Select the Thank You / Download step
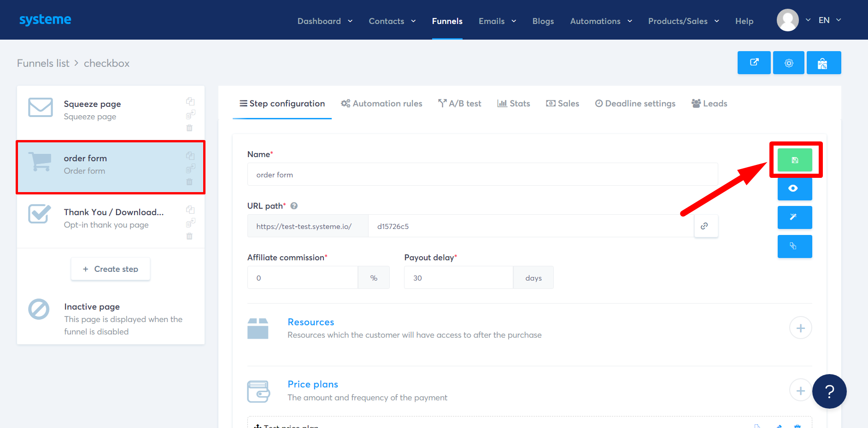The image size is (868, 428). click(106, 218)
